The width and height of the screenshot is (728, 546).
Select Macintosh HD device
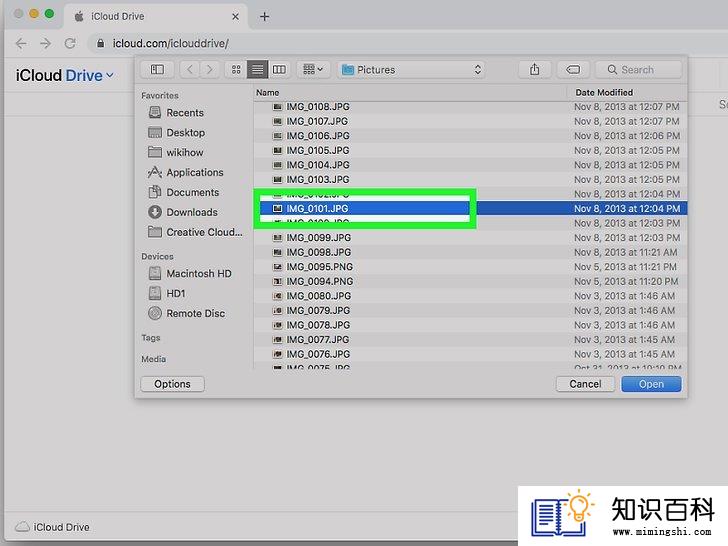(190, 273)
